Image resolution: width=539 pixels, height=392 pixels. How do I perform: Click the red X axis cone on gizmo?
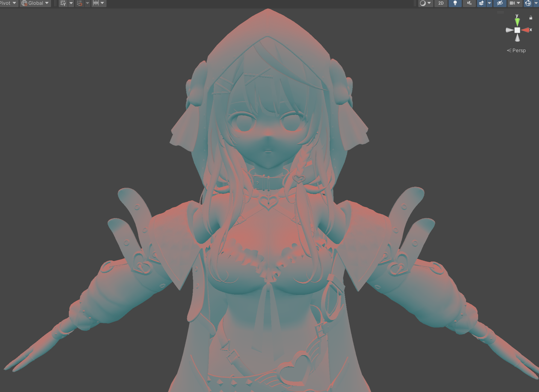point(525,30)
